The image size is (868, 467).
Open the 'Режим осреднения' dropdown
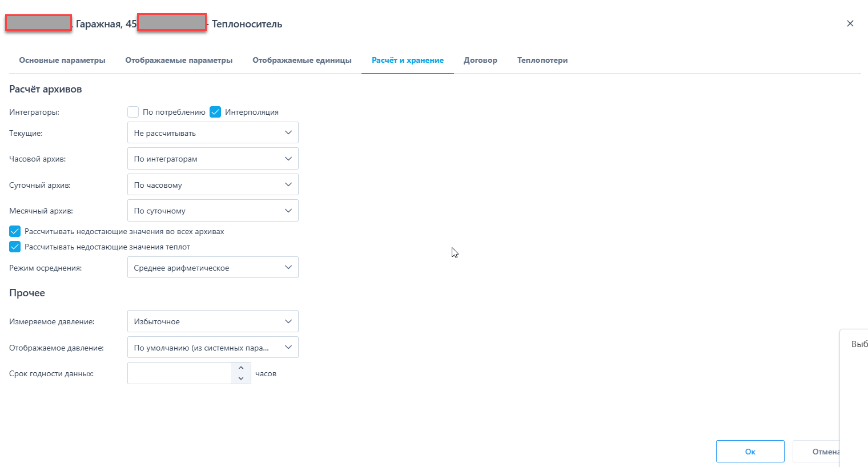(x=212, y=268)
